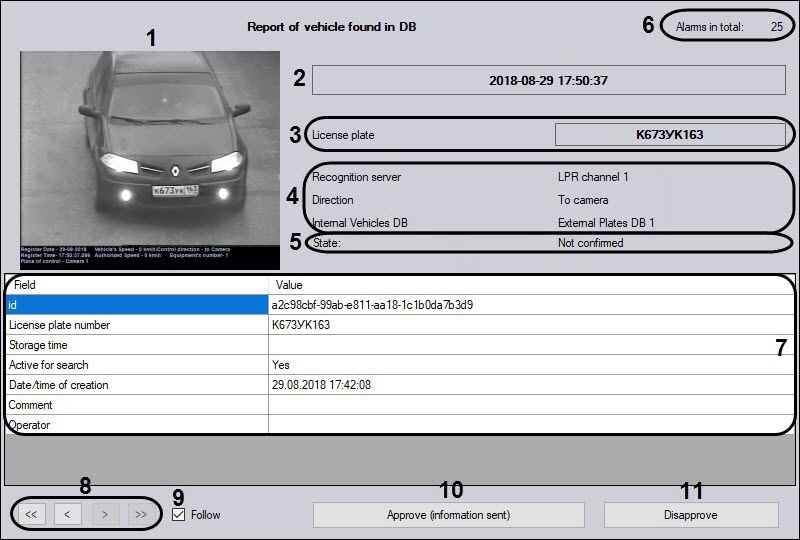Toggle the Follow checkbox
This screenshot has height=540, width=800.
point(179,515)
